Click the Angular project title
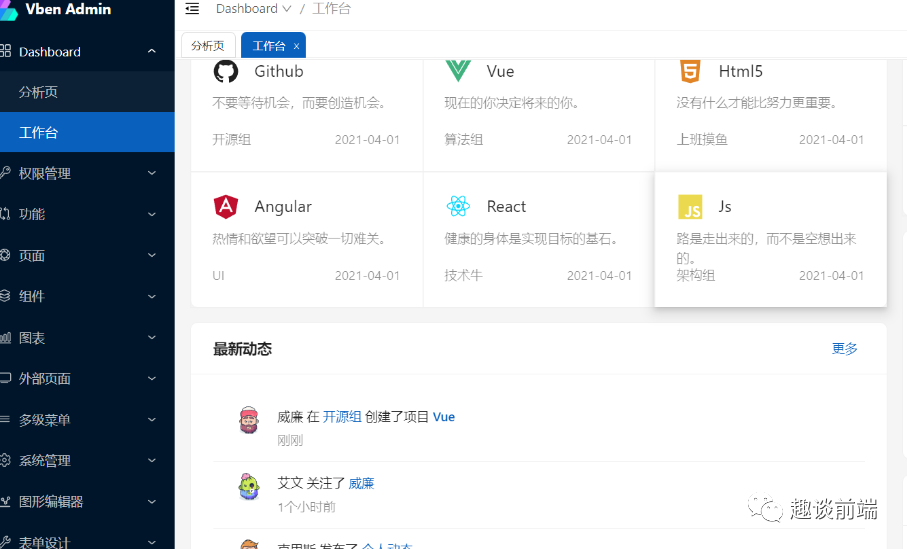The width and height of the screenshot is (907, 549). pyautogui.click(x=283, y=207)
